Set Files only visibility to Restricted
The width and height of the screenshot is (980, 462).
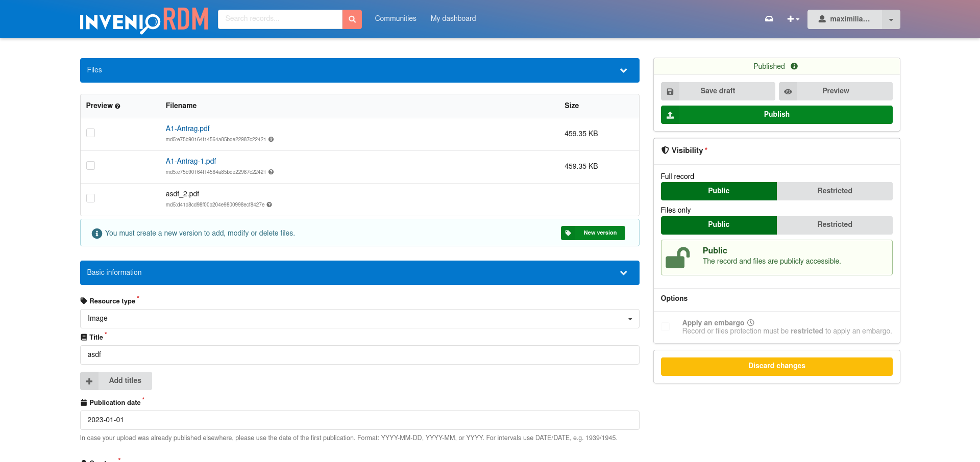(835, 225)
